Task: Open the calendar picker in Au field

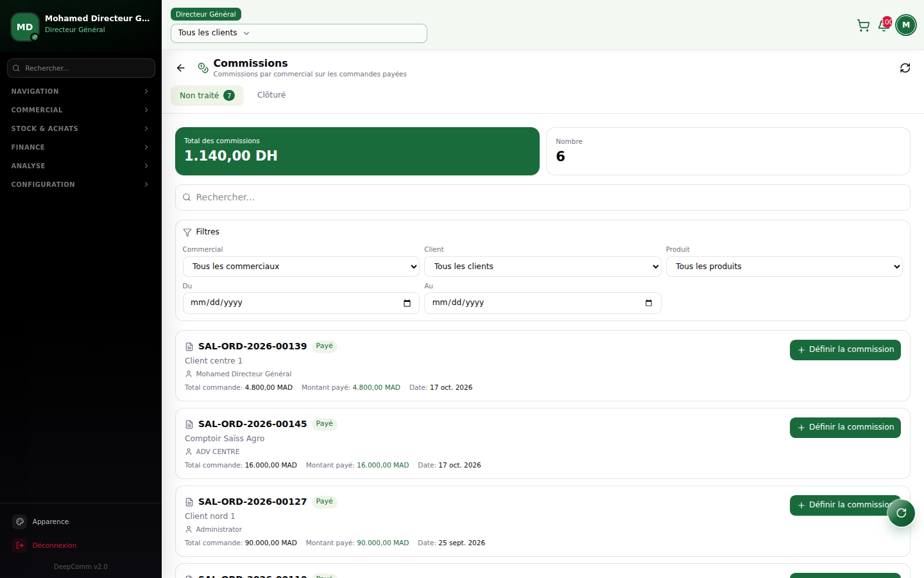Action: 649,303
